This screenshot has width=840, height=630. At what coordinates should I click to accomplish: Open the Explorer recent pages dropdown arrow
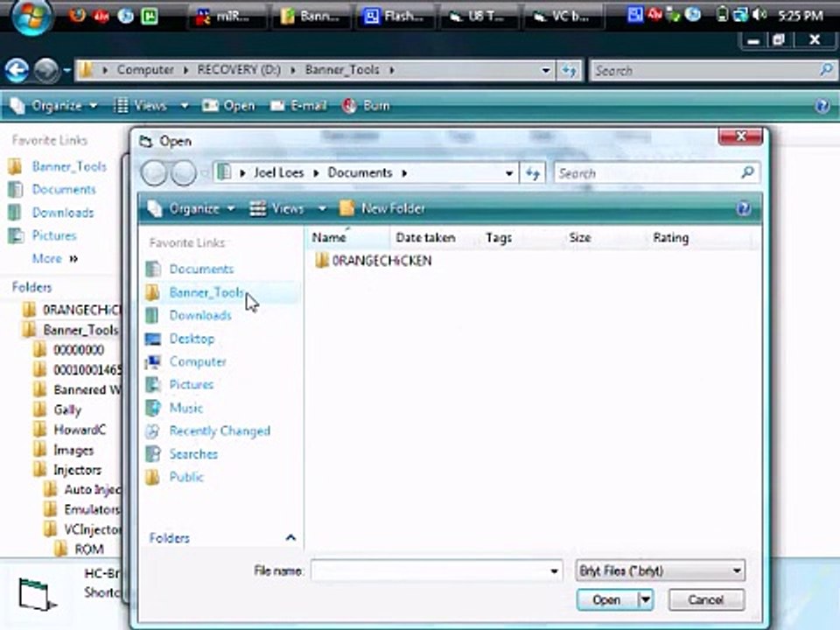point(67,70)
